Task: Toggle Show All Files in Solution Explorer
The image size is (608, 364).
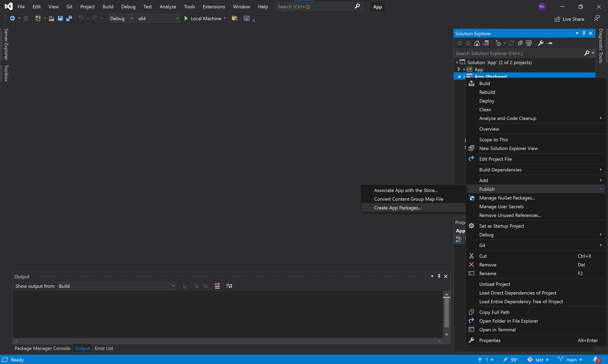Action: click(529, 43)
